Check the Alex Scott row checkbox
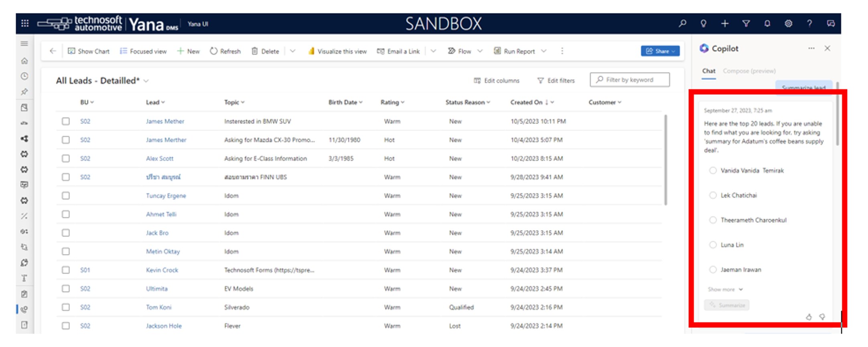This screenshot has height=347, width=868. click(66, 158)
